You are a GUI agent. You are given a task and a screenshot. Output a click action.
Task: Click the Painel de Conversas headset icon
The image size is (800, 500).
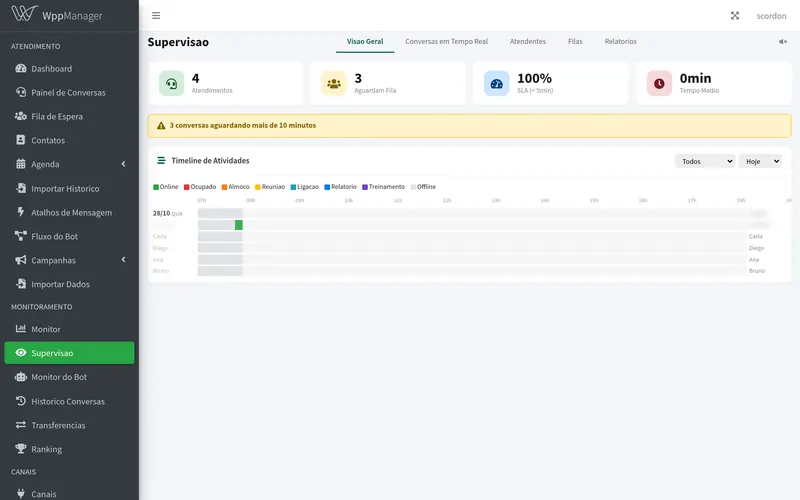[21, 92]
